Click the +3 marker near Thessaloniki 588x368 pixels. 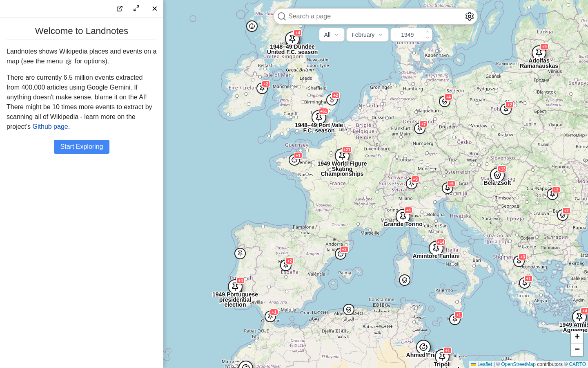coord(519,261)
